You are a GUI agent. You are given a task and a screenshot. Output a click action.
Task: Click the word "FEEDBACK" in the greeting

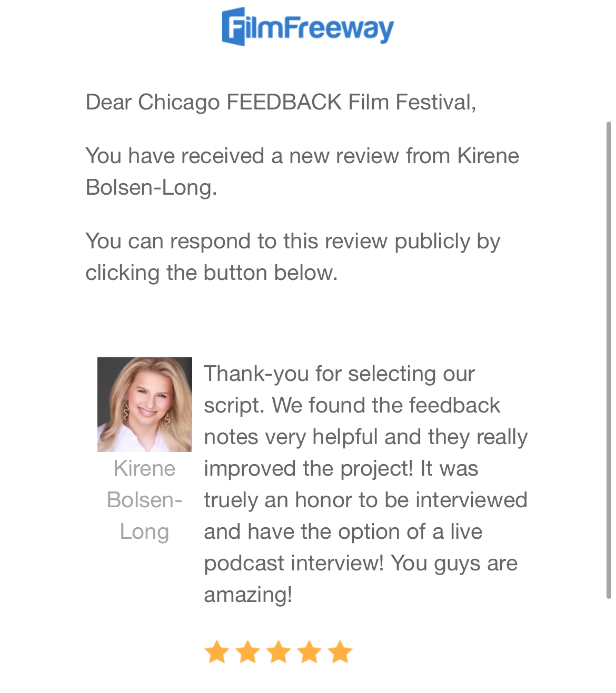coord(284,102)
